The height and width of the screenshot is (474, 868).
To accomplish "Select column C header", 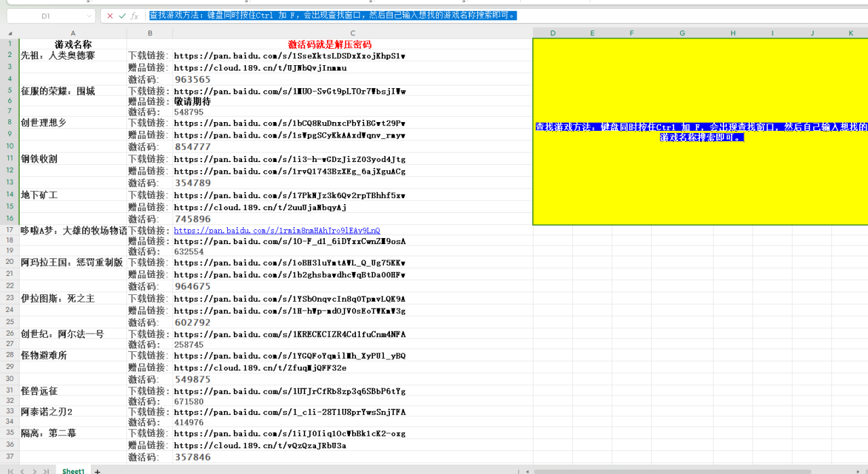I will point(353,33).
